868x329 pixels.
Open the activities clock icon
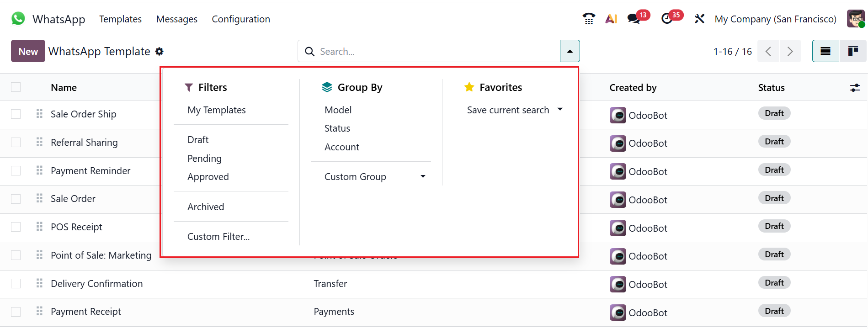tap(667, 19)
